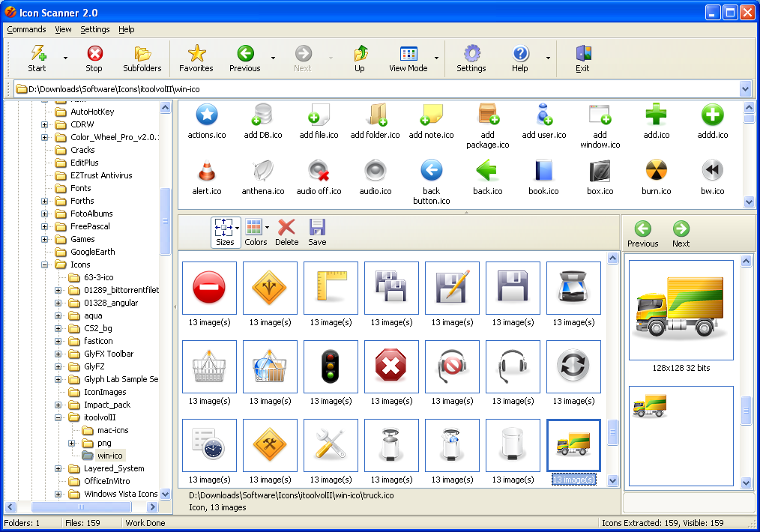Open the Settings menu in menu bar

(x=95, y=29)
